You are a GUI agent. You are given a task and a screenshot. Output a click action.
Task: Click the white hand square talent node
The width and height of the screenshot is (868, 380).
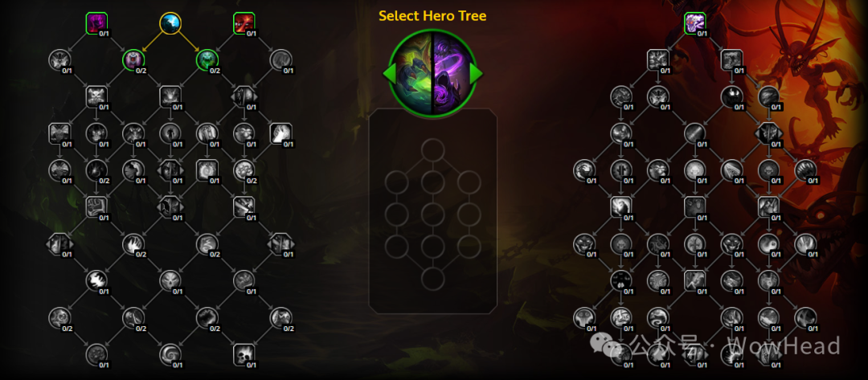click(280, 133)
